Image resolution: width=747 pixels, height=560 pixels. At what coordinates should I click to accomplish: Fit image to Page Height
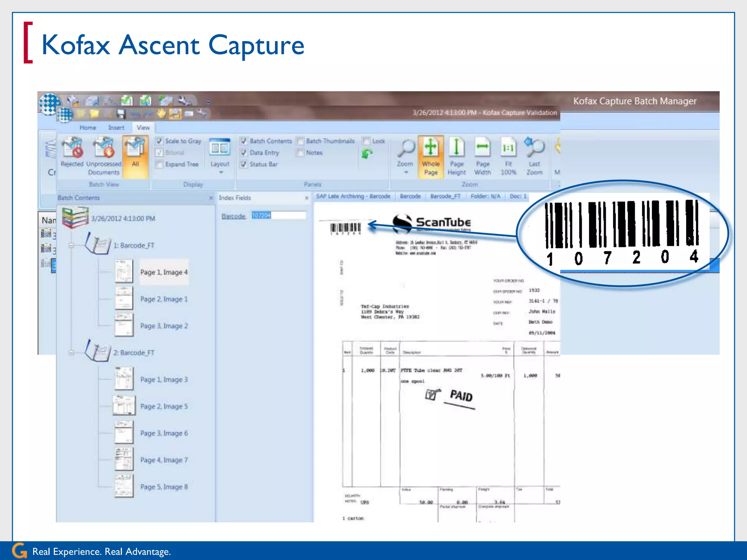click(x=457, y=156)
